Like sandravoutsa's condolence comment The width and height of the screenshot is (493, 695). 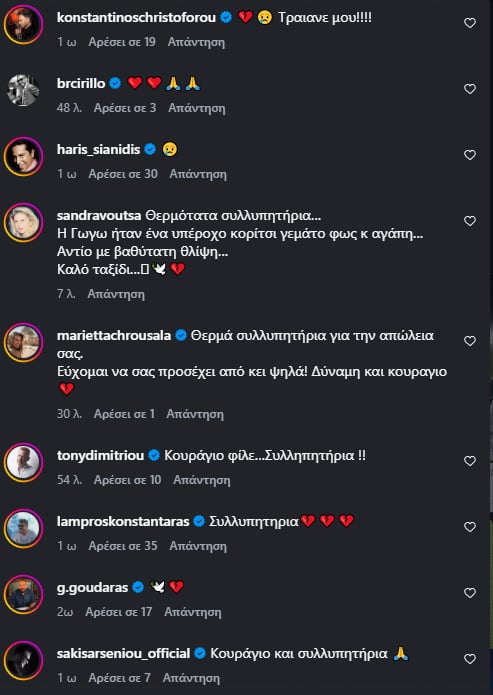pos(470,221)
